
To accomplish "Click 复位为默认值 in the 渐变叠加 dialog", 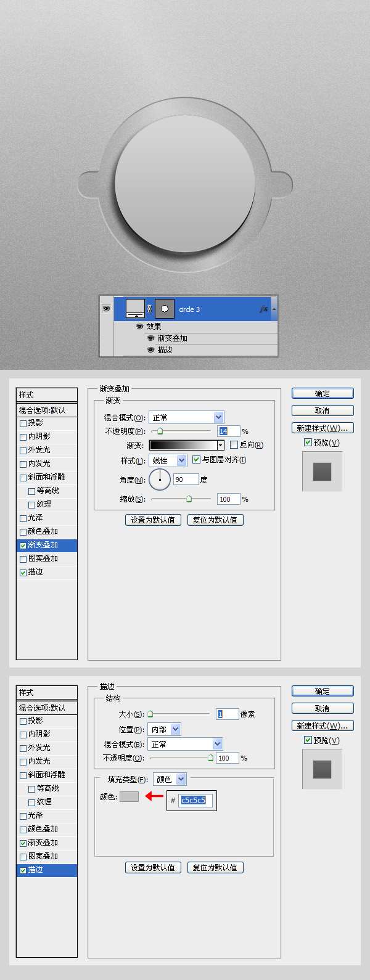I will pyautogui.click(x=215, y=520).
